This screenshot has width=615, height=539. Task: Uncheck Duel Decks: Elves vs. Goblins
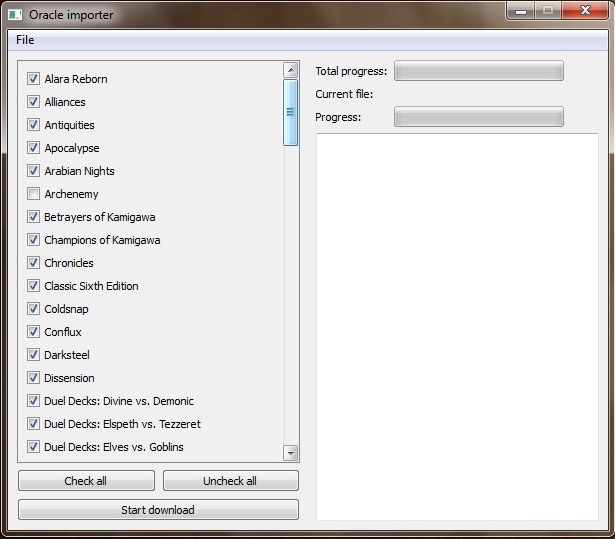coord(33,446)
